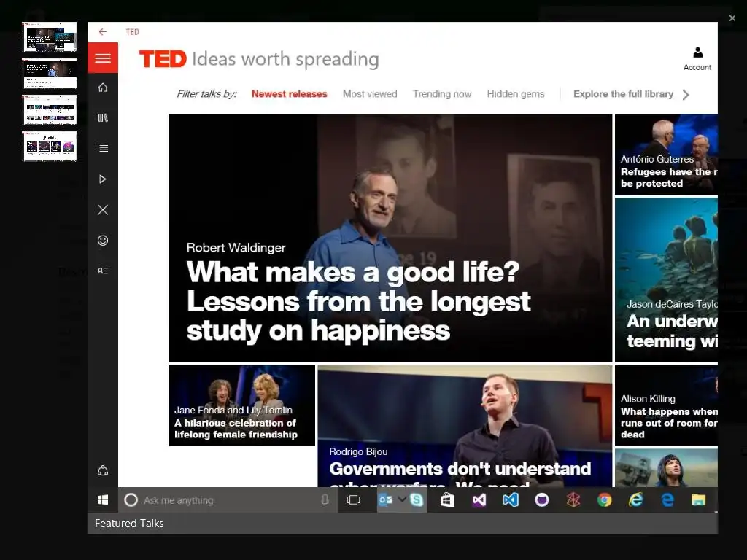
Task: Filter talks by Trending now
Action: 442,94
